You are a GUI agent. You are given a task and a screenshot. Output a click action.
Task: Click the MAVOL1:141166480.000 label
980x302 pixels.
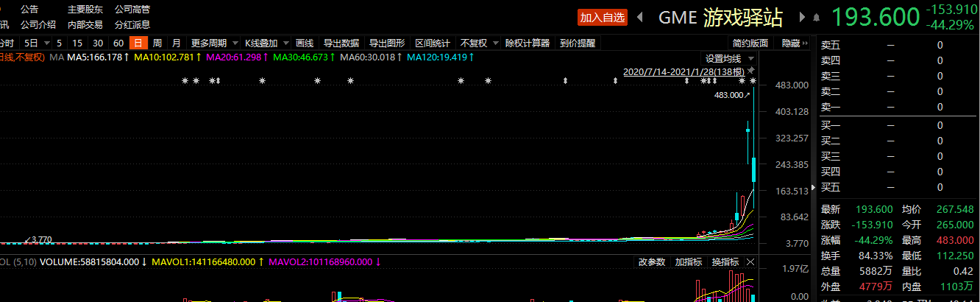[207, 261]
